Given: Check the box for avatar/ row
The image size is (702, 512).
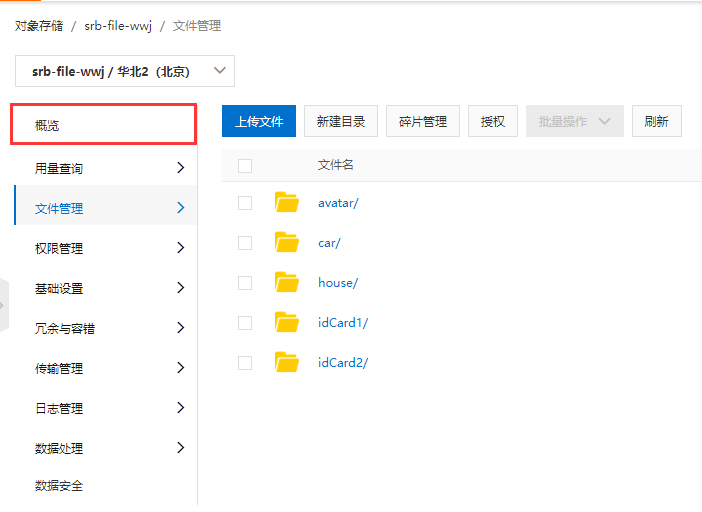Looking at the screenshot, I should pos(245,203).
